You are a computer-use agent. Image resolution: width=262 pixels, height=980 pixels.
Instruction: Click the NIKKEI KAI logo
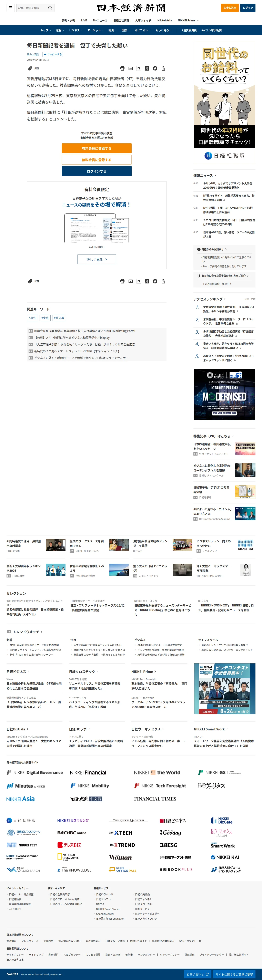click(225, 857)
